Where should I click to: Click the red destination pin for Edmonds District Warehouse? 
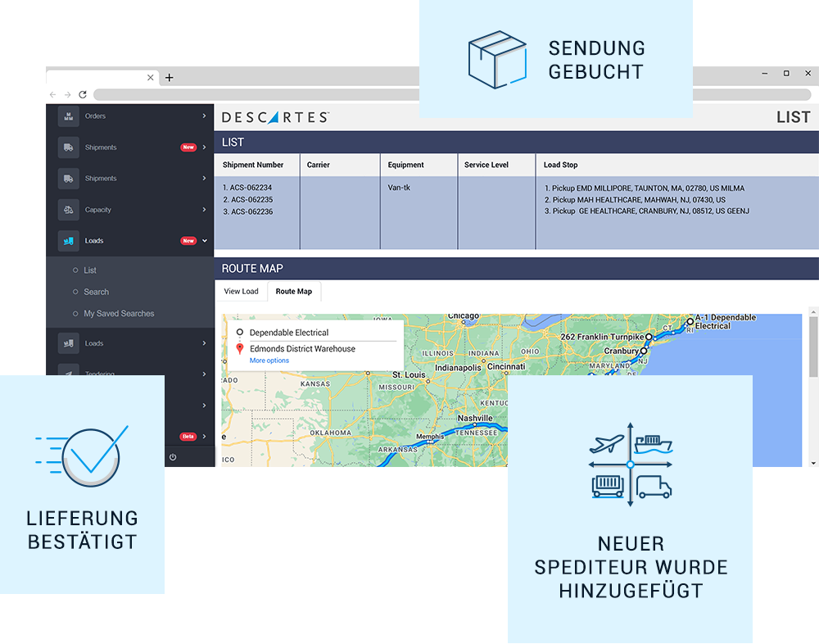click(240, 349)
